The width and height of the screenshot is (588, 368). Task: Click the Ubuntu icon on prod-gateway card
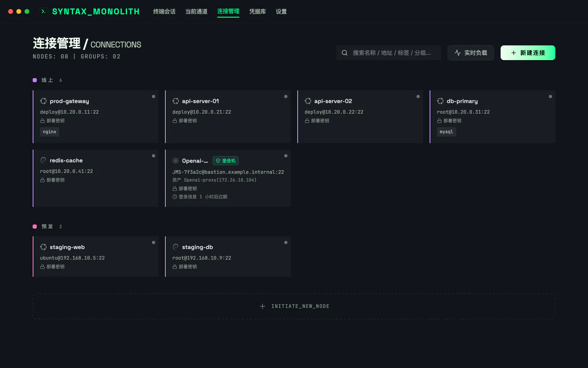pyautogui.click(x=43, y=101)
